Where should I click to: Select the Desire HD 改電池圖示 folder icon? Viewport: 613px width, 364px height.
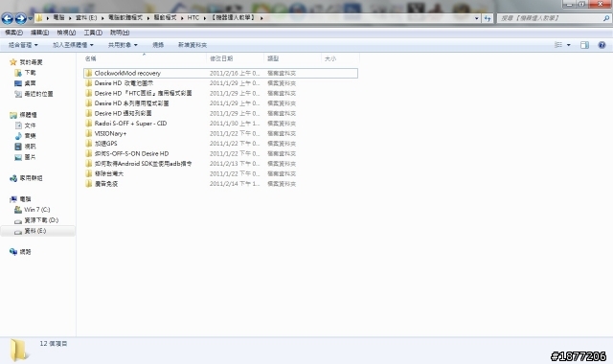pos(89,83)
